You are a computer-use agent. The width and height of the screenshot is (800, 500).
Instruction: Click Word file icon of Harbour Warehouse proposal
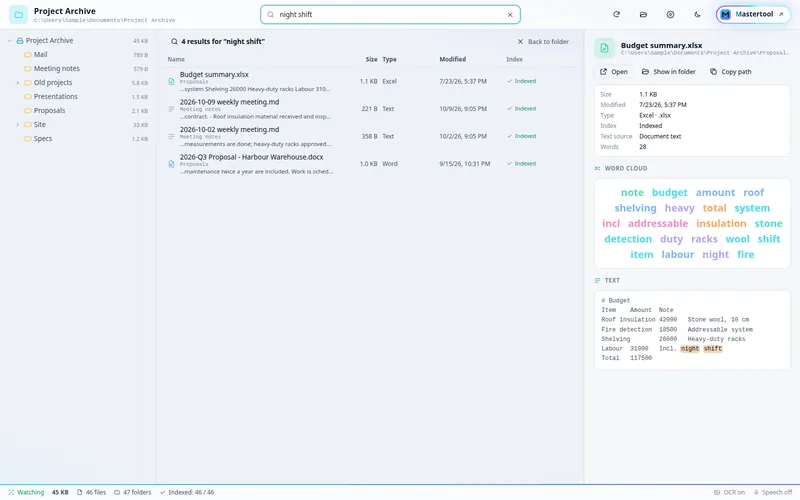pos(171,164)
